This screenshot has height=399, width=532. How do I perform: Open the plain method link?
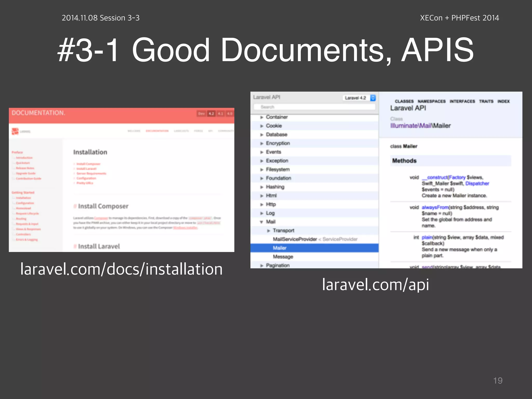pyautogui.click(x=427, y=237)
